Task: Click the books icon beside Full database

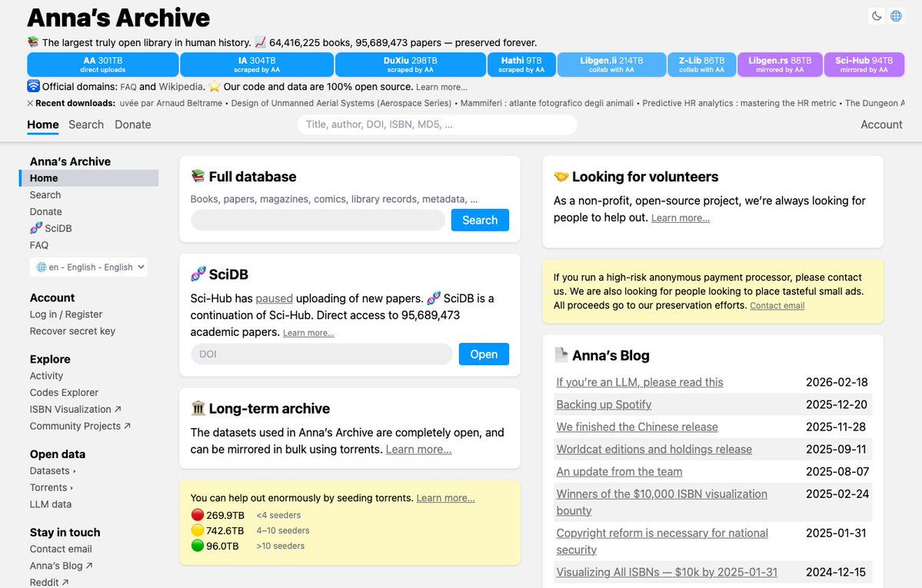Action: [x=198, y=176]
